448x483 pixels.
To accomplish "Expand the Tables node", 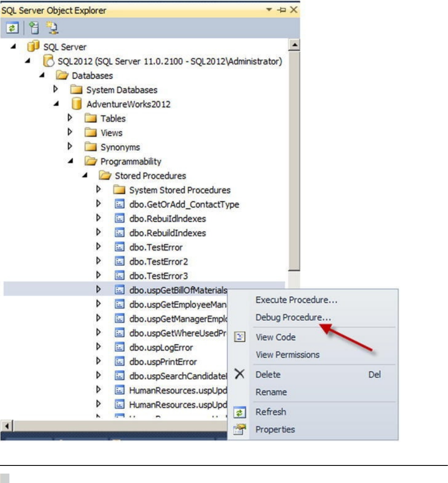I will coord(70,118).
